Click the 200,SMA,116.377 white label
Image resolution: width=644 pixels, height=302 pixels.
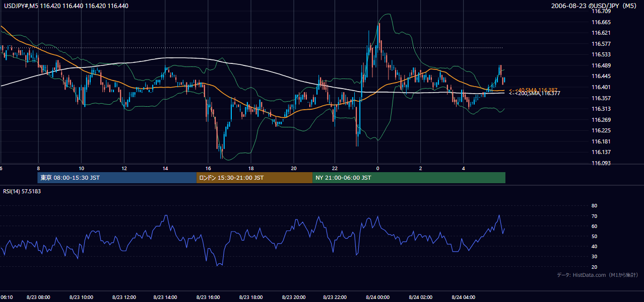pos(534,94)
